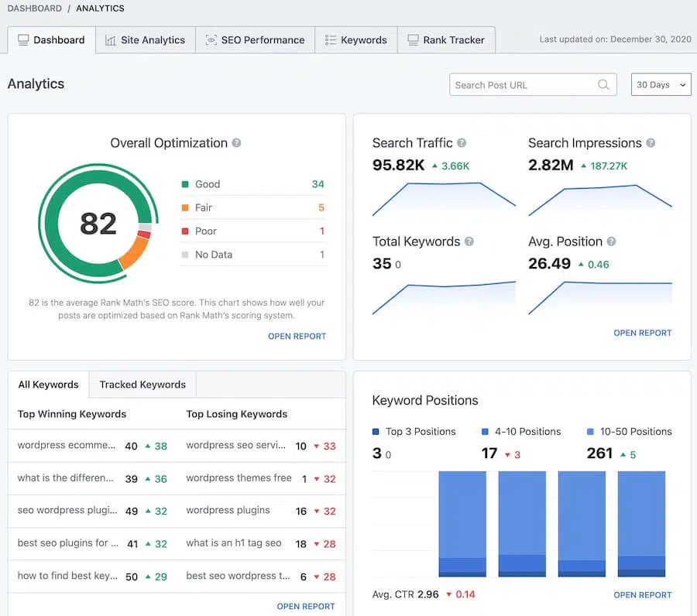
Task: Select the Dashboard tab
Action: point(51,39)
